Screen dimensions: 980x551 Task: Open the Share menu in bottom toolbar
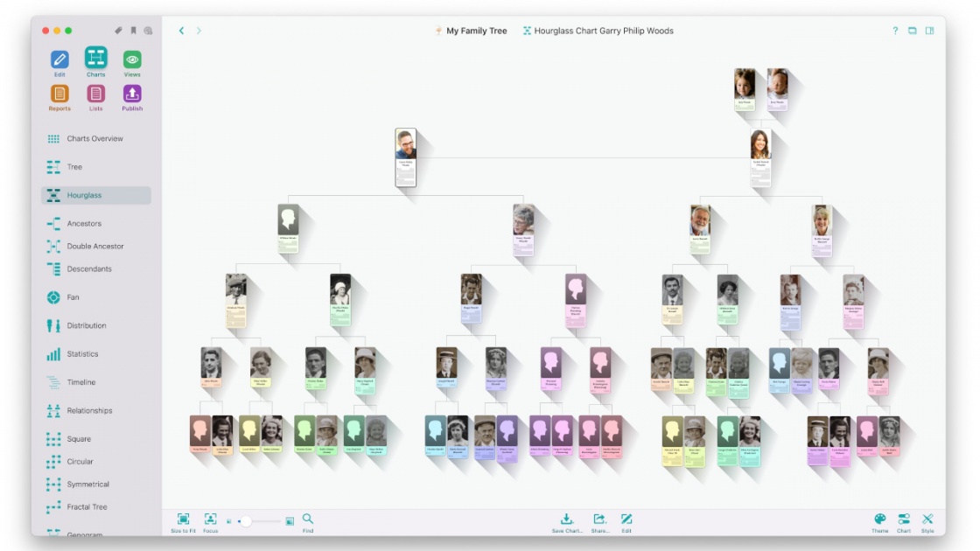tap(599, 520)
